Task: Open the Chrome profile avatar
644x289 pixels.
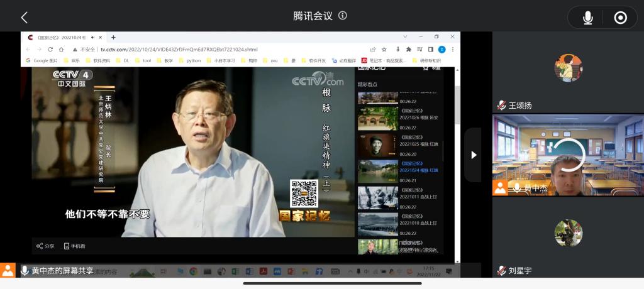Action: coord(441,49)
